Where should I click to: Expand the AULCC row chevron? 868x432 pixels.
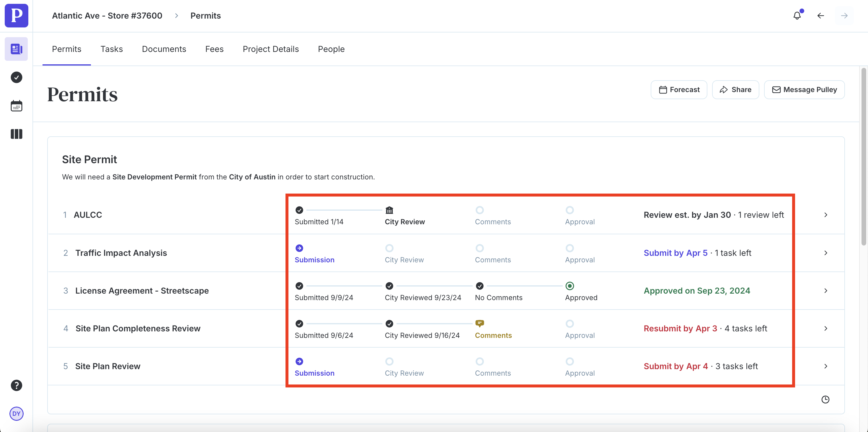point(825,215)
